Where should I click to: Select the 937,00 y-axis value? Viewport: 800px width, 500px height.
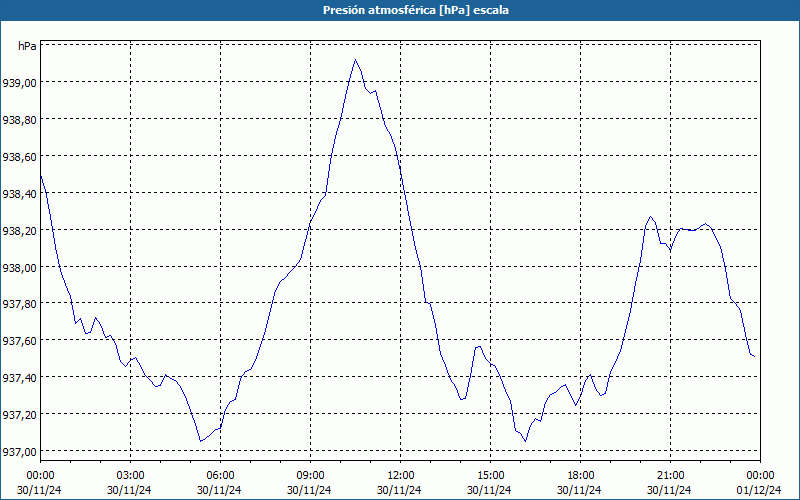(x=19, y=452)
